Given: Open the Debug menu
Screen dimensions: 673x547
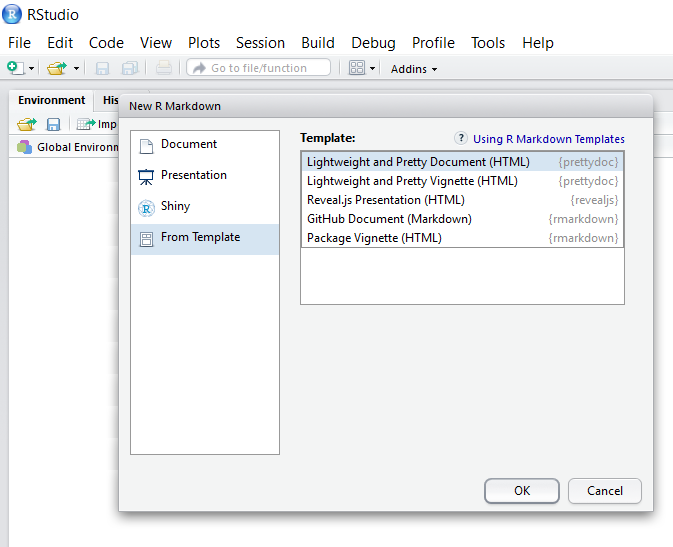Looking at the screenshot, I should tap(373, 43).
